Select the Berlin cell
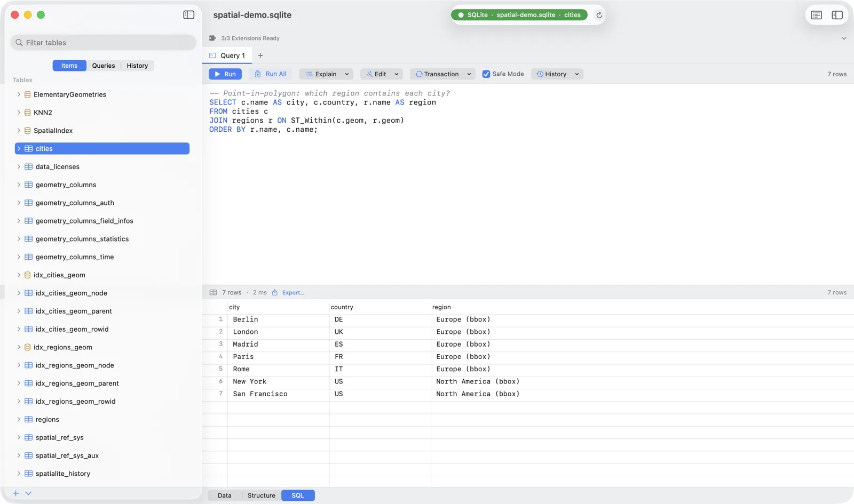This screenshot has height=504, width=854. [278, 319]
